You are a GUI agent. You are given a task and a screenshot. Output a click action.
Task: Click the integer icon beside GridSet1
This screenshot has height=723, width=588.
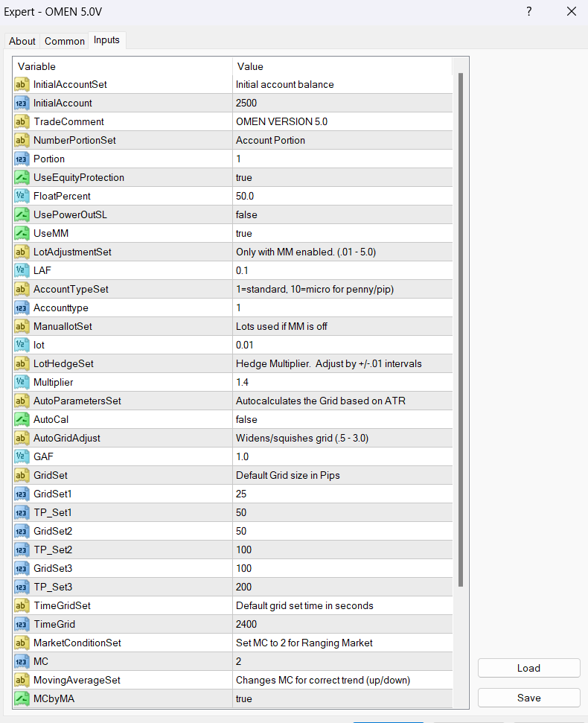pyautogui.click(x=22, y=494)
